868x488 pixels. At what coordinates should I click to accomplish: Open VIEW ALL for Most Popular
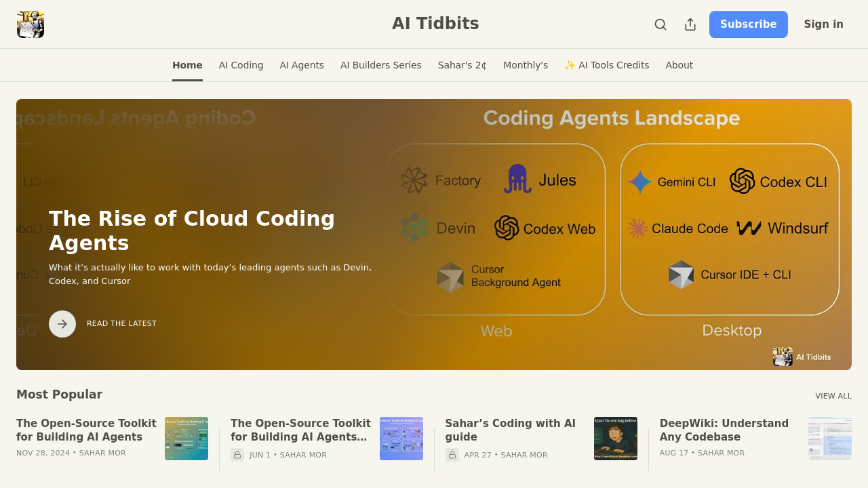833,396
